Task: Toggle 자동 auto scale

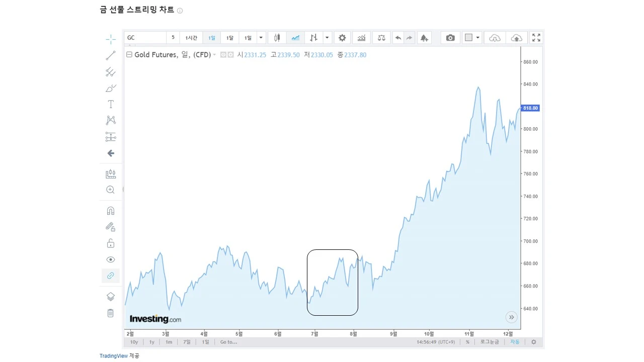Action: tap(515, 342)
